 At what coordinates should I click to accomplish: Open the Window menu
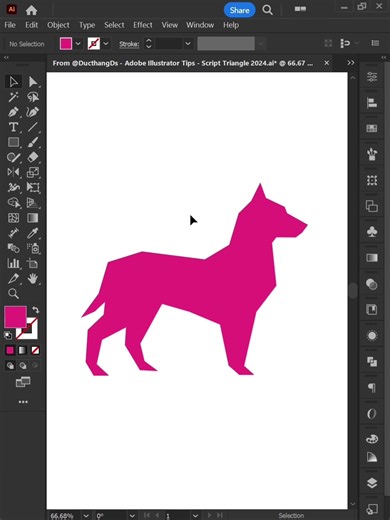pyautogui.click(x=200, y=25)
